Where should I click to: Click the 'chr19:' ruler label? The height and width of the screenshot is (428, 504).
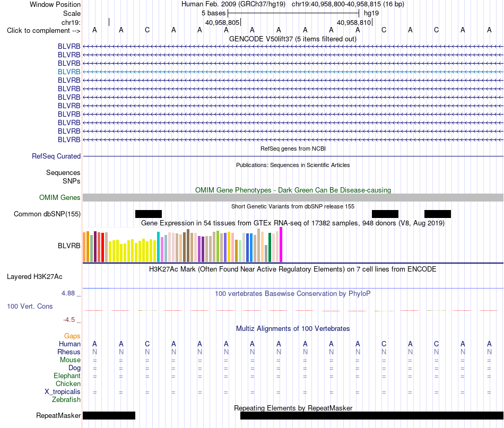[x=71, y=22]
